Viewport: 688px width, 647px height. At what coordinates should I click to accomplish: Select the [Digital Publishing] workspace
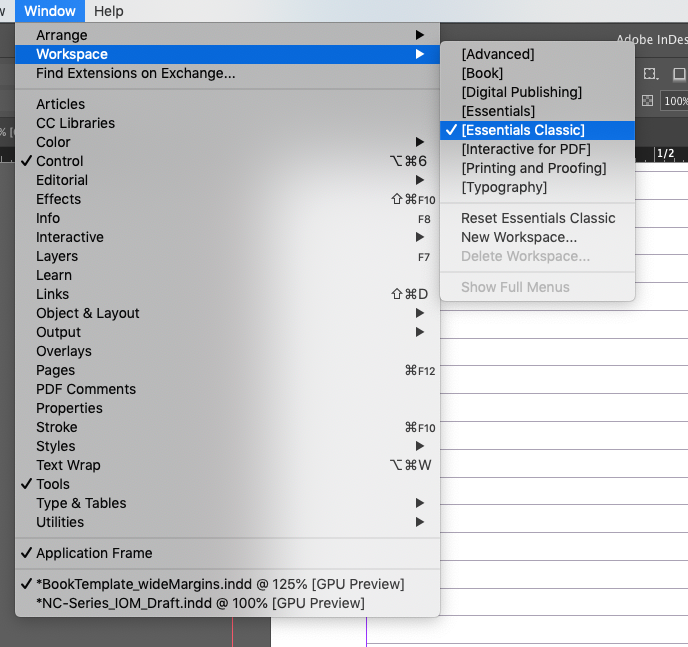[538, 92]
